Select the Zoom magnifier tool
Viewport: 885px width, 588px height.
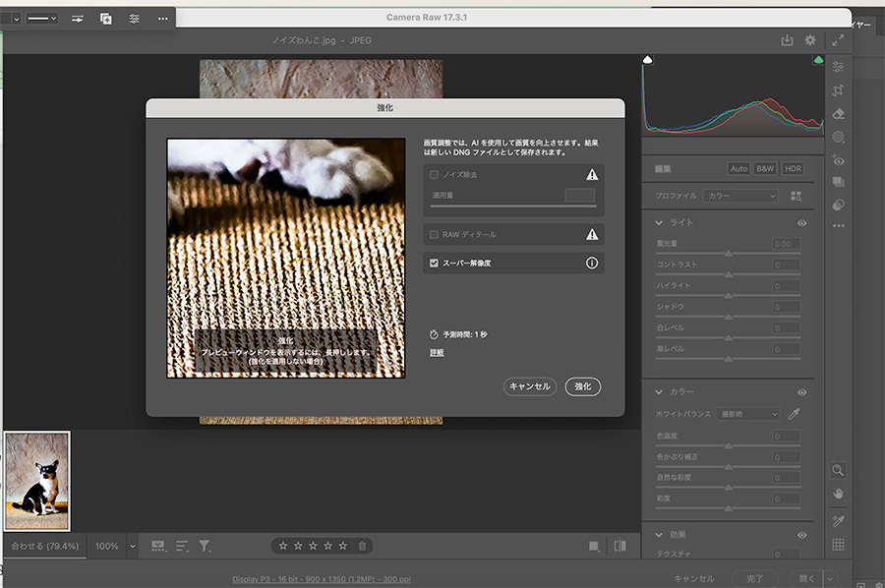click(x=838, y=470)
